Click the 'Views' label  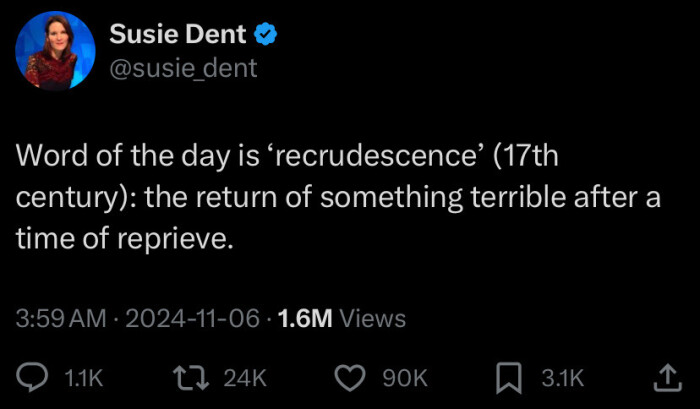tap(373, 318)
